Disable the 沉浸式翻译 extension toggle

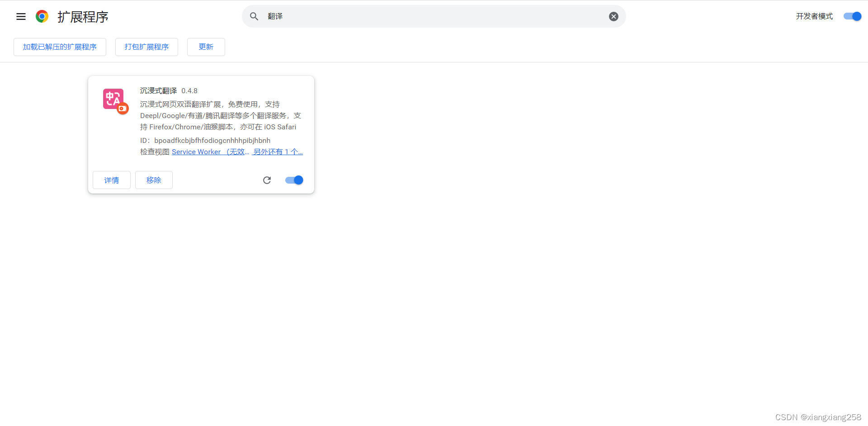coord(294,180)
